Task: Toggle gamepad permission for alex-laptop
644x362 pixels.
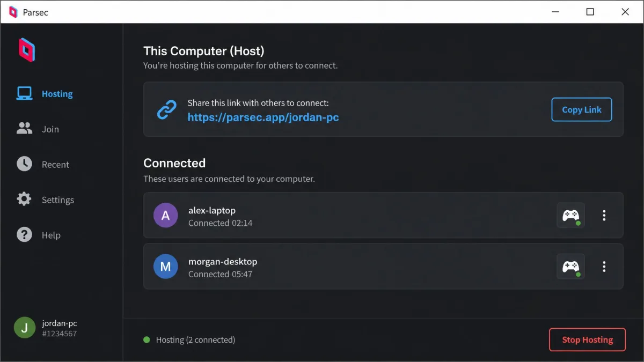Action: (570, 216)
